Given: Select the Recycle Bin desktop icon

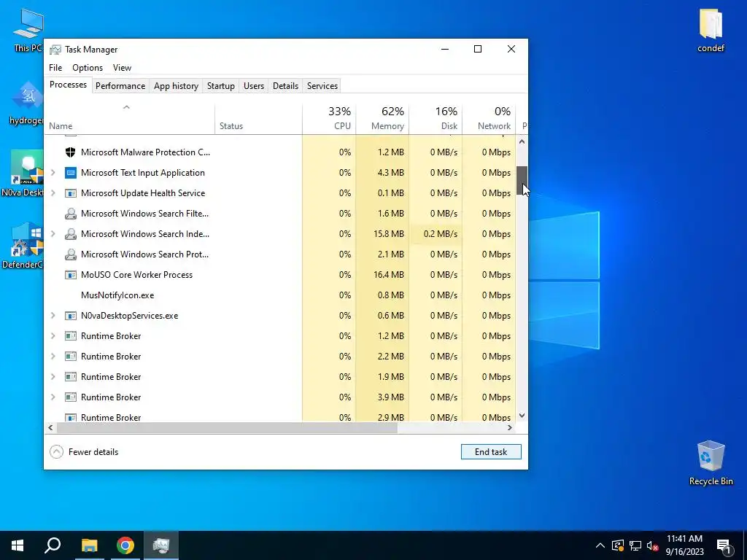Looking at the screenshot, I should tap(711, 463).
